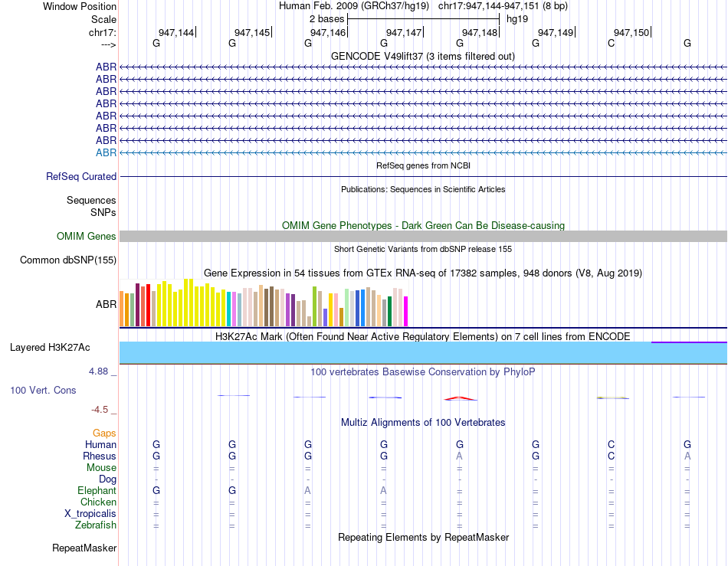Click the Mouse species label
The width and height of the screenshot is (728, 566).
coord(101,468)
